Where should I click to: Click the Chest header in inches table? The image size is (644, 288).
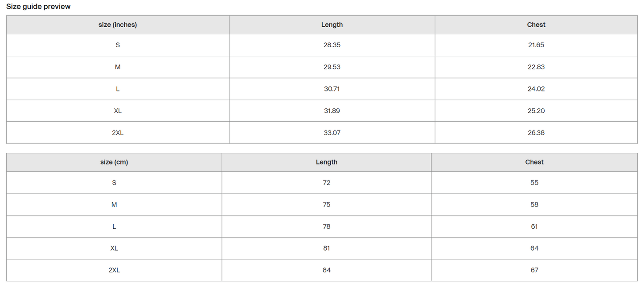click(x=536, y=25)
